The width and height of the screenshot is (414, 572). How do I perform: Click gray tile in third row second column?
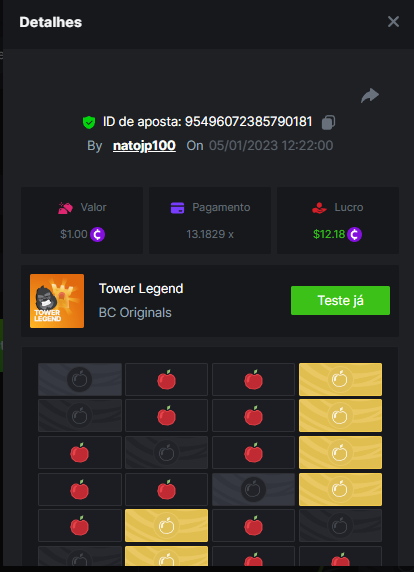click(166, 453)
